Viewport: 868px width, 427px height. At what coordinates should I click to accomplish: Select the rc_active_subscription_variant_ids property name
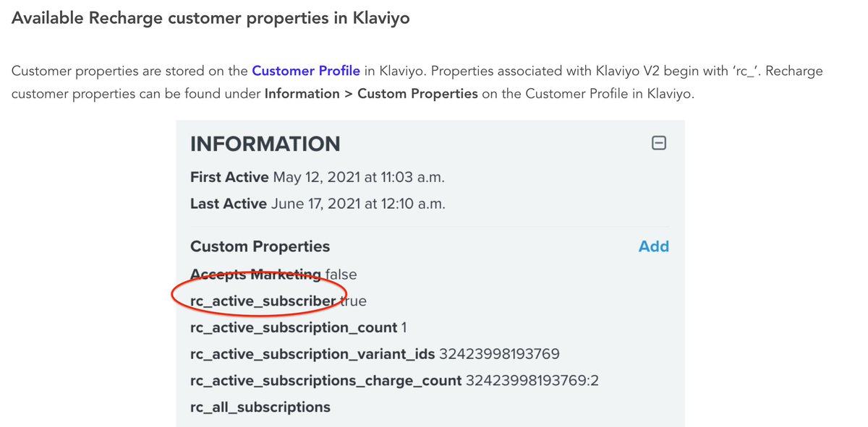coord(312,354)
